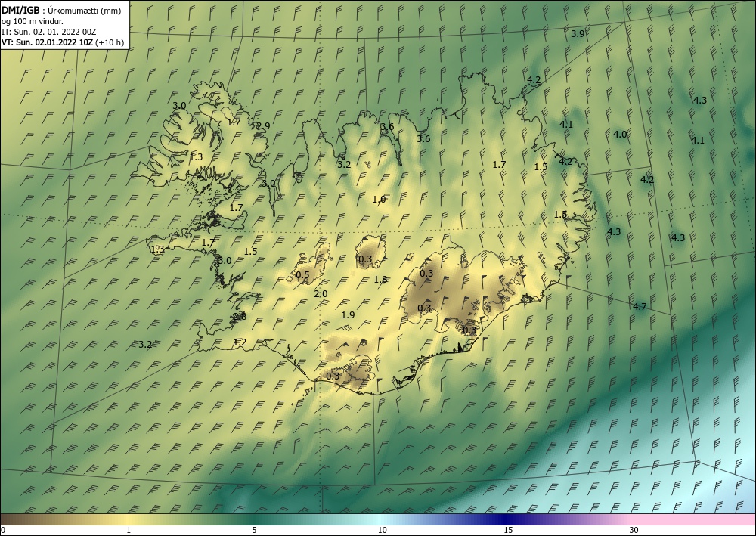The height and width of the screenshot is (536, 756).
Task: Click the color scale label 5
Action: point(254,531)
